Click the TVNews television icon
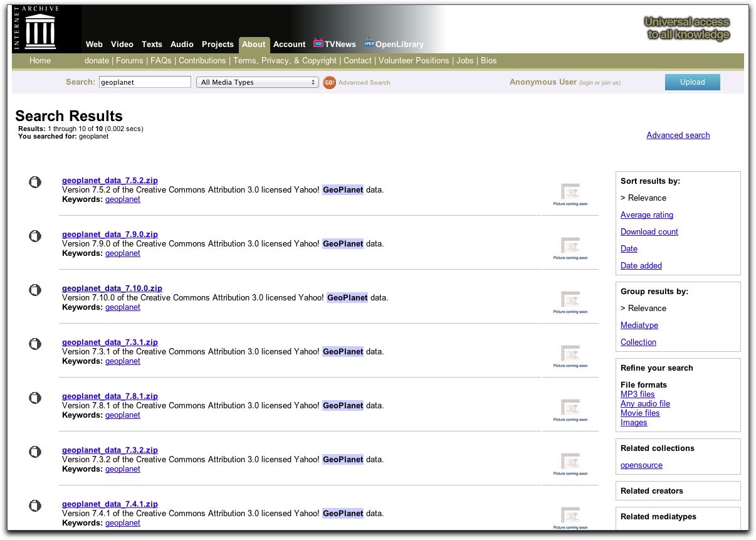Image resolution: width=756 pixels, height=540 pixels. click(318, 43)
